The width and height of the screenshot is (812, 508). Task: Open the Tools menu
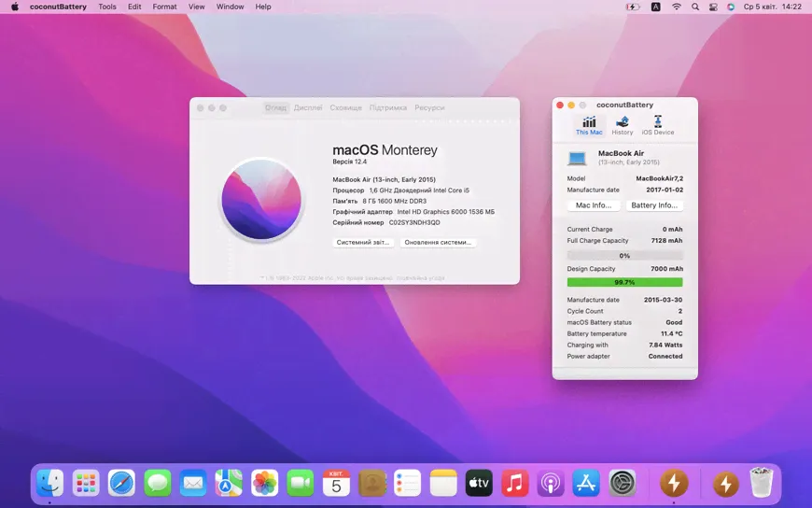point(107,7)
